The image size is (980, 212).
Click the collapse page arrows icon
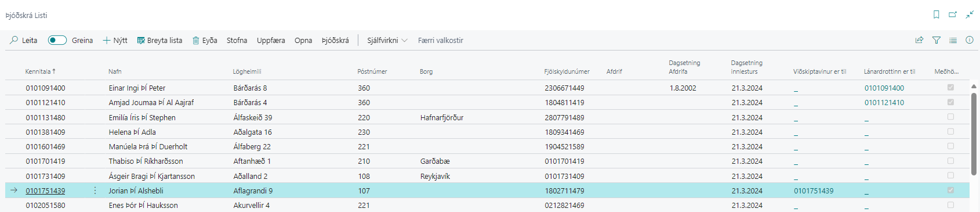coord(970,15)
